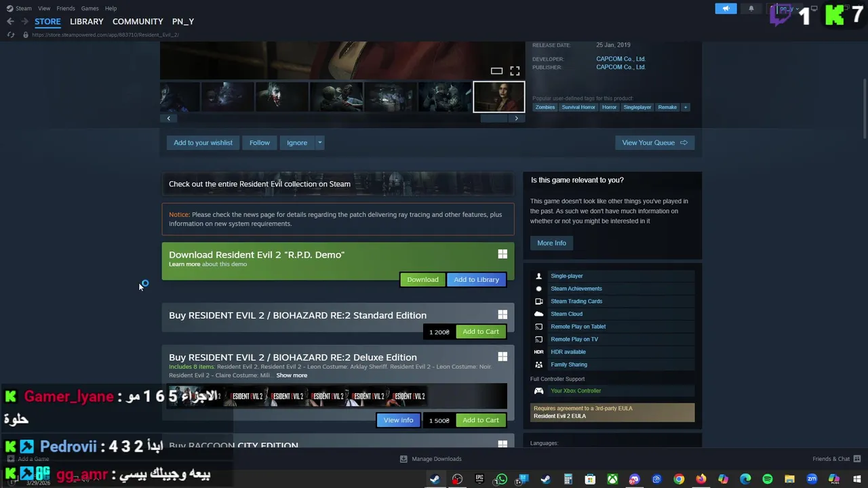This screenshot has height=488, width=868.
Task: Click More Info under game relevance
Action: (x=551, y=243)
